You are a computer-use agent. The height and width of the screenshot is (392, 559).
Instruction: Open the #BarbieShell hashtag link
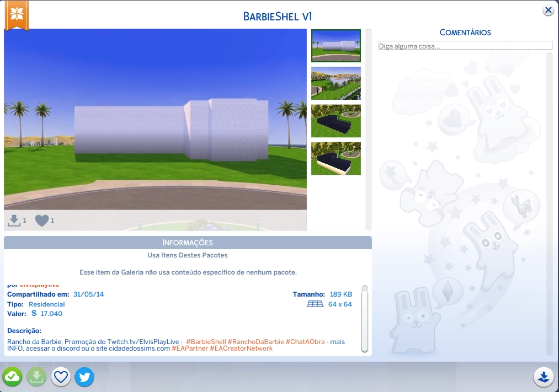coord(206,342)
